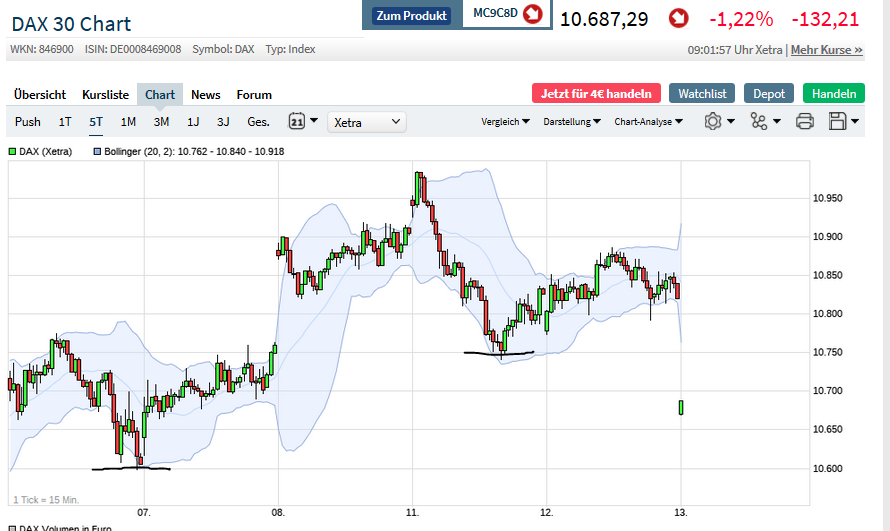Expand the Vergleich dropdown
Viewport: 890px width, 531px height.
click(x=505, y=122)
